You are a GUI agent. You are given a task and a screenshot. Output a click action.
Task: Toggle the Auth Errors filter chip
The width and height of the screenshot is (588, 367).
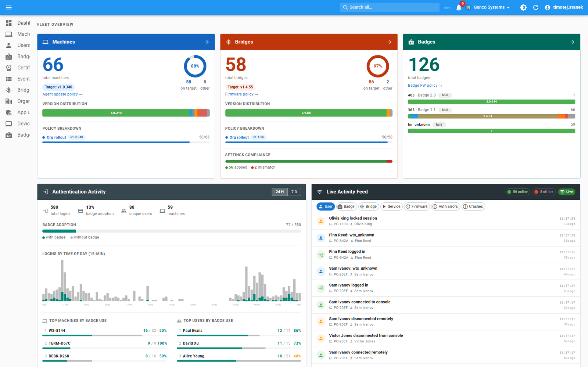[x=445, y=206]
